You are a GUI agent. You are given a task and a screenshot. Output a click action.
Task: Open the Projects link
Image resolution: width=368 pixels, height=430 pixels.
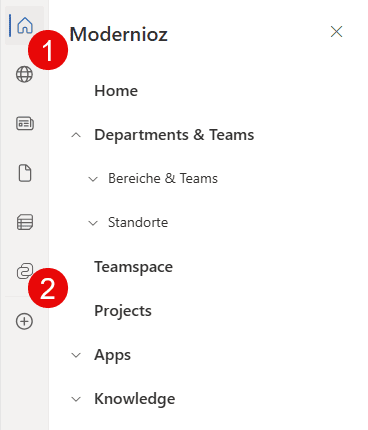click(x=123, y=311)
